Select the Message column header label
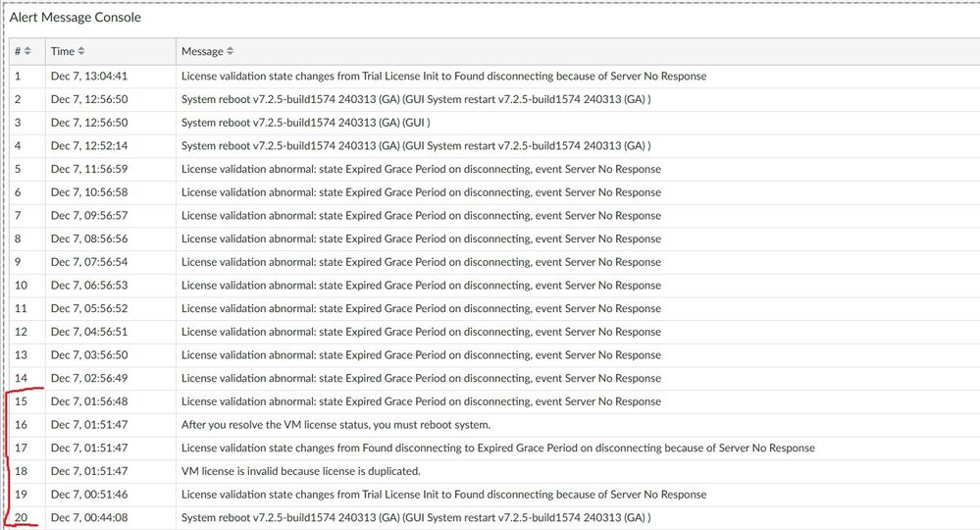The image size is (980, 530). pos(202,51)
